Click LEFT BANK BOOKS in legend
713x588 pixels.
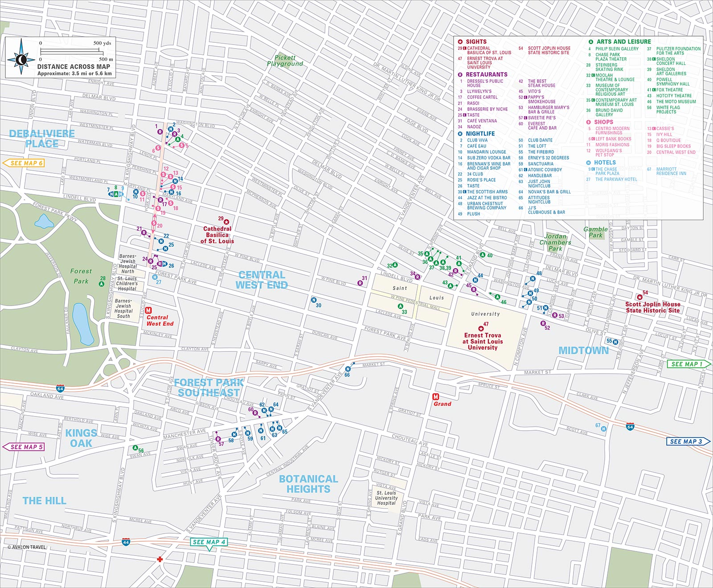[613, 139]
